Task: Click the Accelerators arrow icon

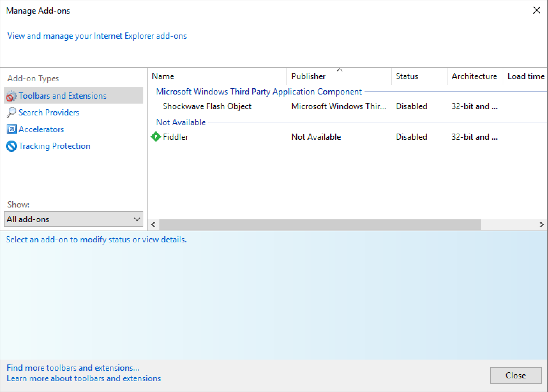Action: pyautogui.click(x=12, y=129)
